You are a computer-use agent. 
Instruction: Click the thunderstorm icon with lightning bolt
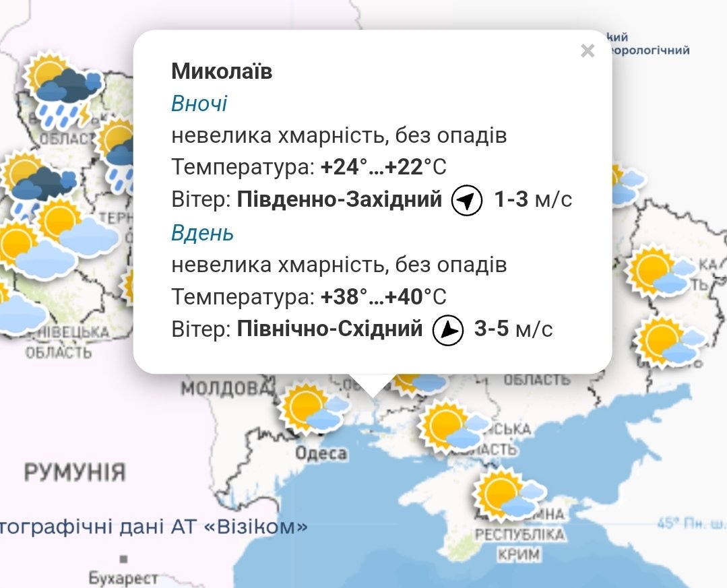click(62, 92)
